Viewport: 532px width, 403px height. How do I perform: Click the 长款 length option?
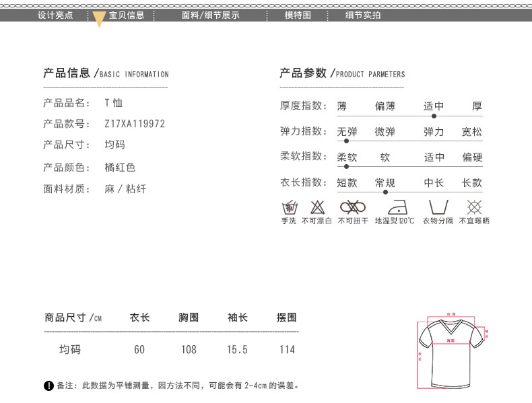click(472, 183)
